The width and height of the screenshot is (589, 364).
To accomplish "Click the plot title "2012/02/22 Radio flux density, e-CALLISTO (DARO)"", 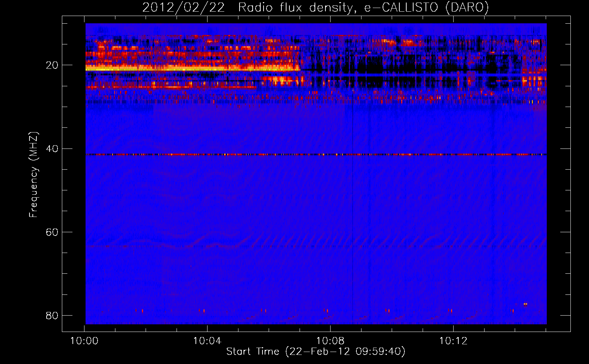I will (x=316, y=7).
